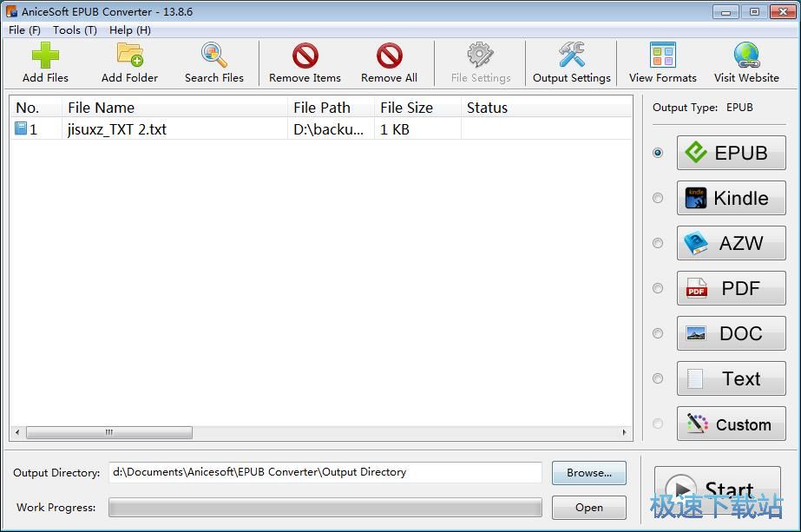Screen dimensions: 801x532
Task: Click the Work Progress bar
Action: pyautogui.click(x=324, y=508)
